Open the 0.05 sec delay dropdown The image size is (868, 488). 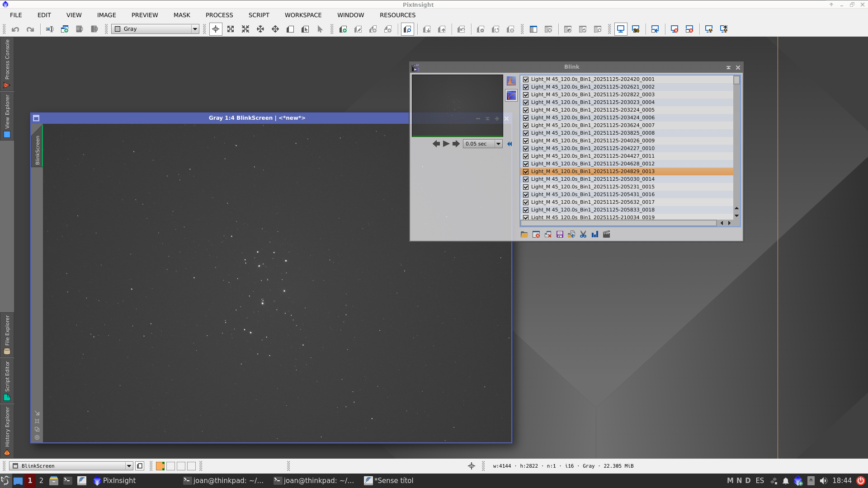[498, 144]
